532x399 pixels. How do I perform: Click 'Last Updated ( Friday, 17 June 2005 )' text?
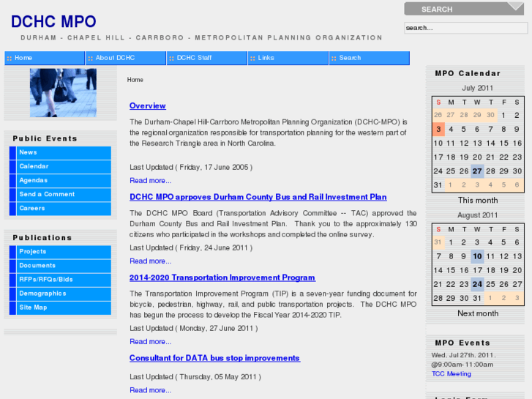[191, 168]
